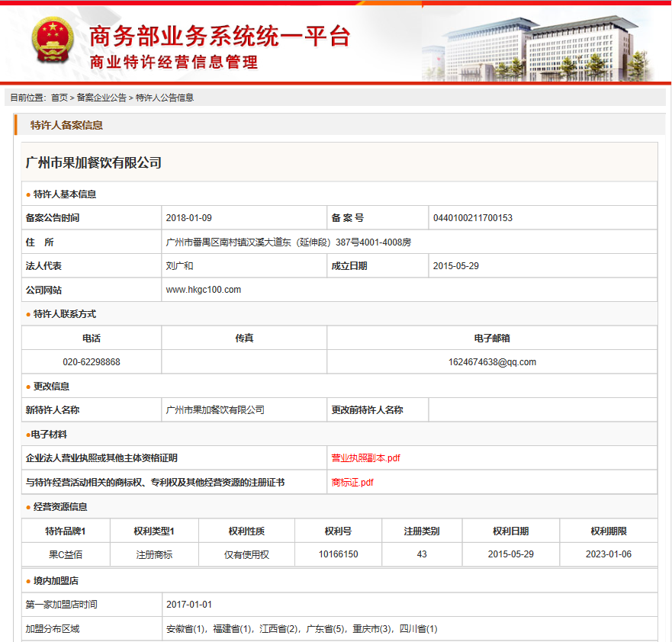Click the subtitle 商业特许经营信息管理

click(174, 62)
